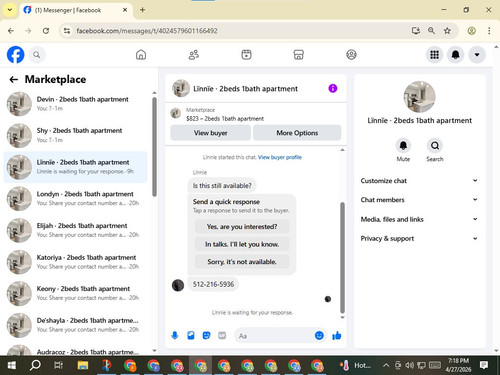Mute this conversation with bell icon
Viewport: 500px width, 375px height.
coord(403,146)
